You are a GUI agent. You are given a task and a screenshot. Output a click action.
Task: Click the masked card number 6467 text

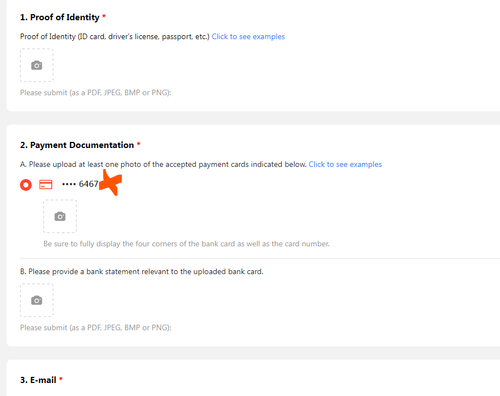[x=80, y=184]
